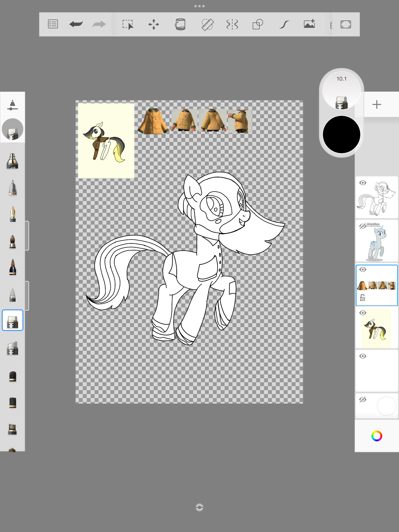Toggle full screen canvas mode
Screen dimensions: 399x532
(x=346, y=24)
